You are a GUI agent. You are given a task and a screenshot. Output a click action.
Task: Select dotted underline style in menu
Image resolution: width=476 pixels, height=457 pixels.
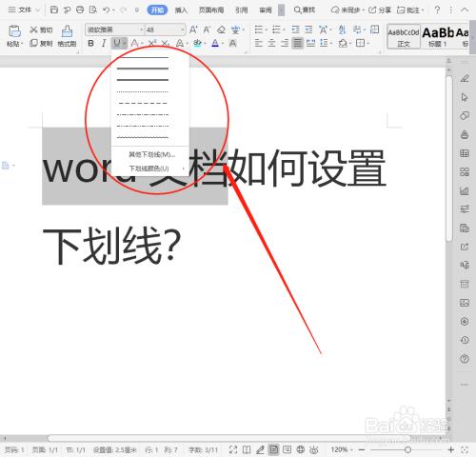[143, 92]
